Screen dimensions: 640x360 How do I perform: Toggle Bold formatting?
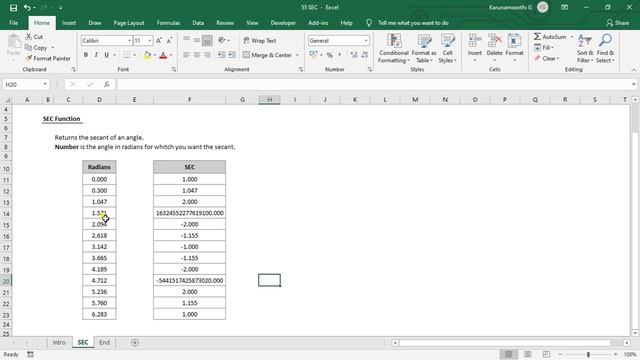[x=86, y=55]
